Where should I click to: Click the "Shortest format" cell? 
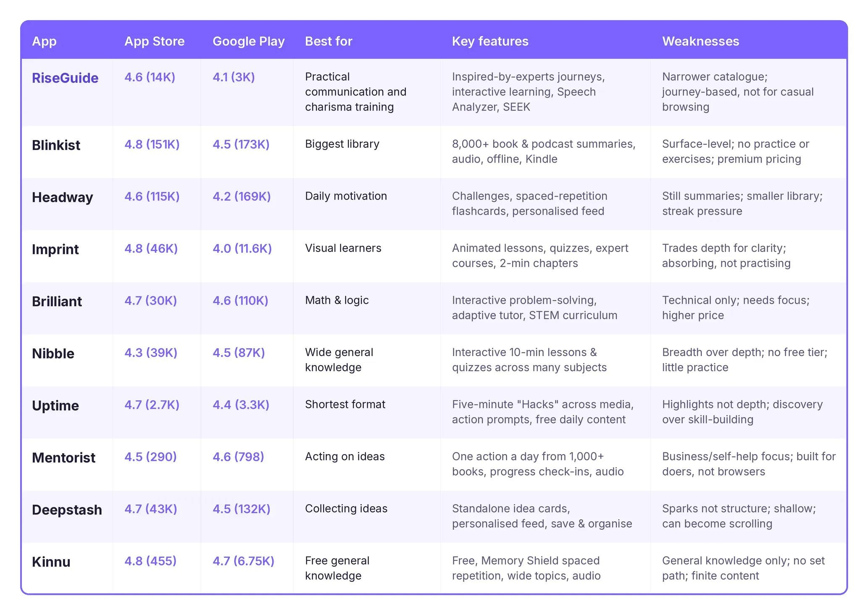coord(345,405)
